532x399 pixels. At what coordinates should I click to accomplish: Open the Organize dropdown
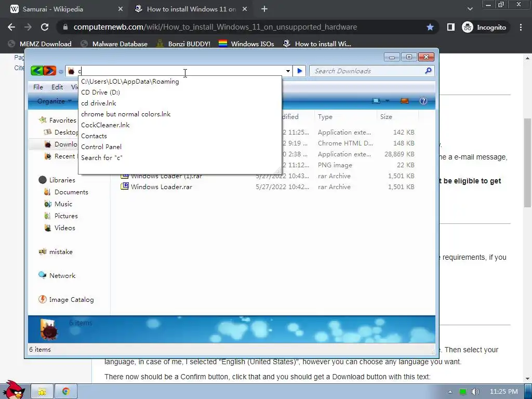pyautogui.click(x=54, y=101)
